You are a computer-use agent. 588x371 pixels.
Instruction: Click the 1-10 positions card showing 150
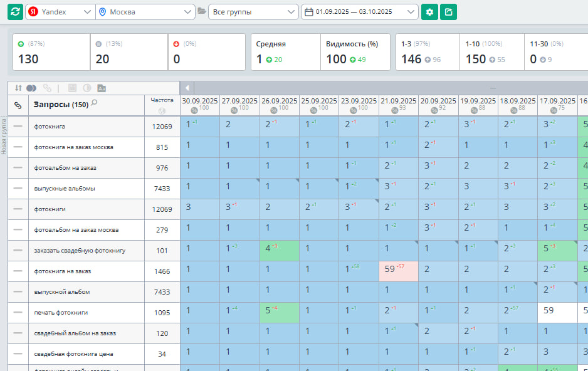point(492,52)
